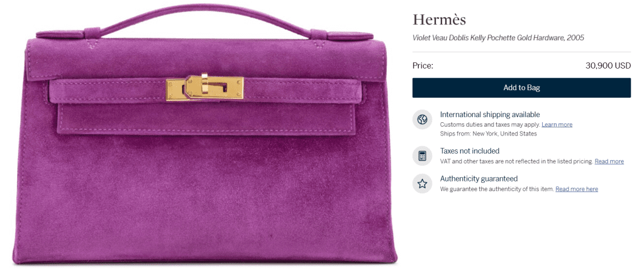The width and height of the screenshot is (644, 269).
Task: Click the gold turn-lock clasp on the bag
Action: [x=204, y=88]
